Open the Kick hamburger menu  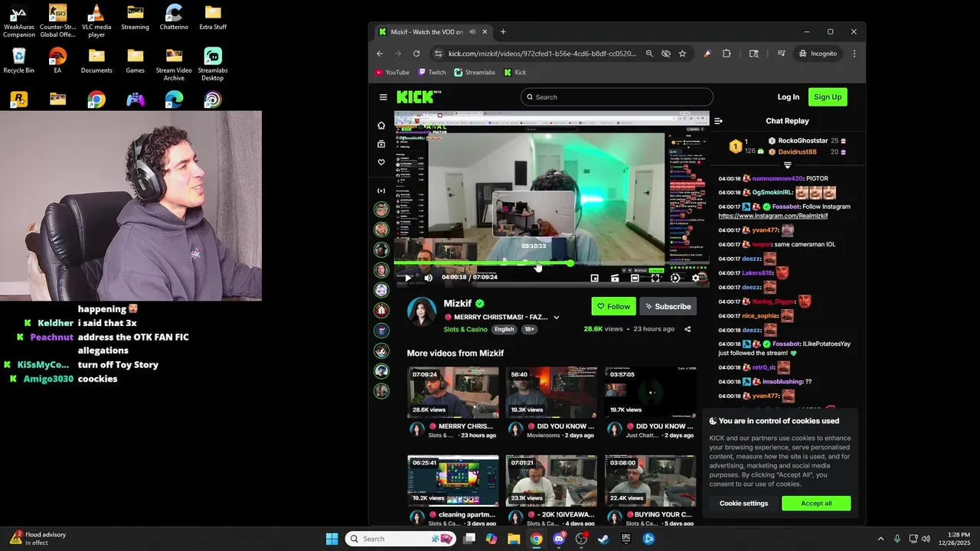(383, 97)
